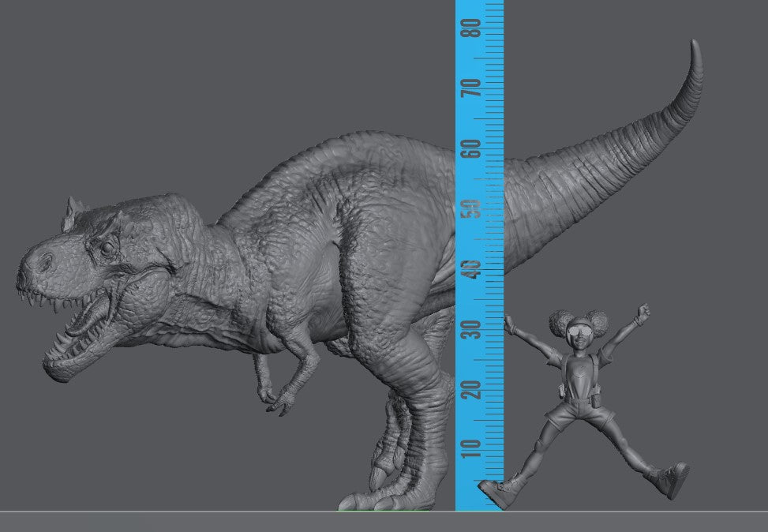Click the 50 mark on blue ruler

pos(474,209)
